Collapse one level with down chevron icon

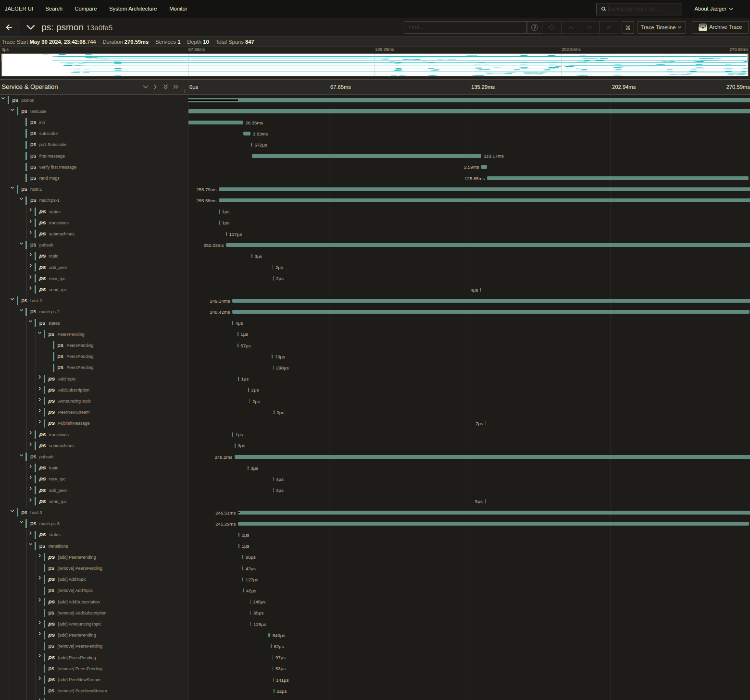pos(146,87)
